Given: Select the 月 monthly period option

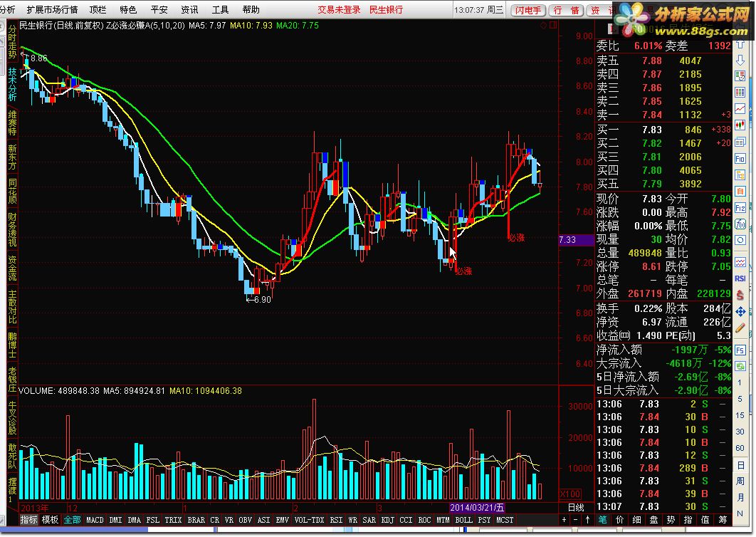Looking at the screenshot, I should (740, 497).
